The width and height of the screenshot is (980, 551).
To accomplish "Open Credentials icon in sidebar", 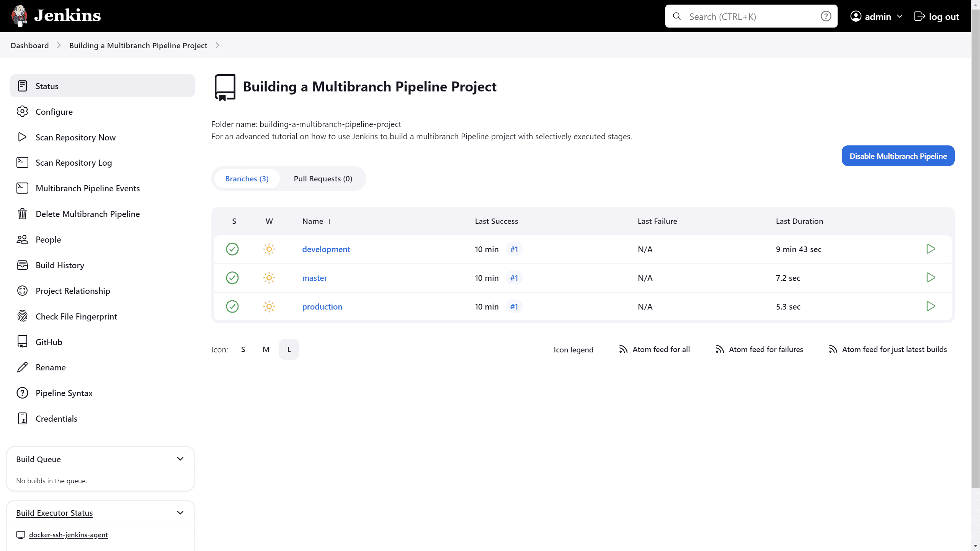I will 22,419.
